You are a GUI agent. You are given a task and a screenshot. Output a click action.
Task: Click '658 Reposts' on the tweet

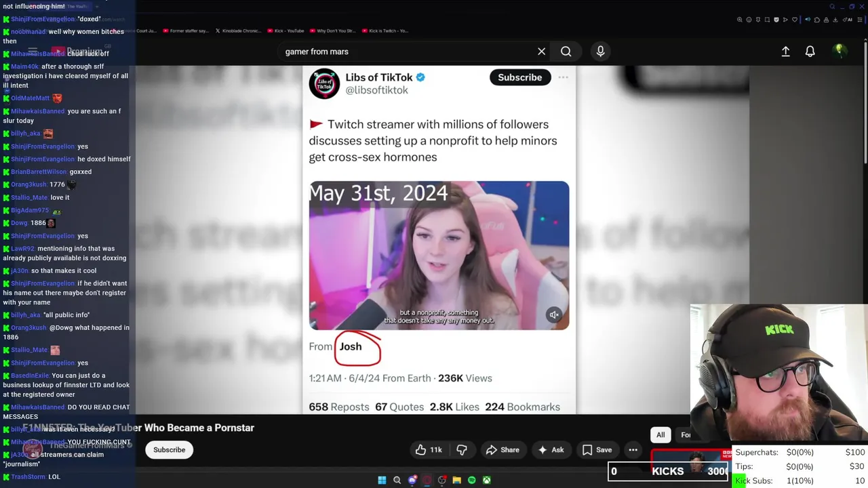339,407
